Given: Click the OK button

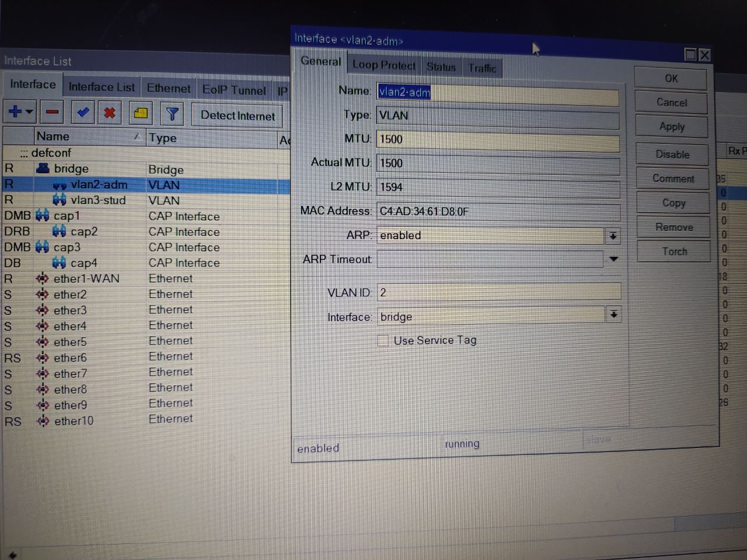Looking at the screenshot, I should pyautogui.click(x=671, y=78).
